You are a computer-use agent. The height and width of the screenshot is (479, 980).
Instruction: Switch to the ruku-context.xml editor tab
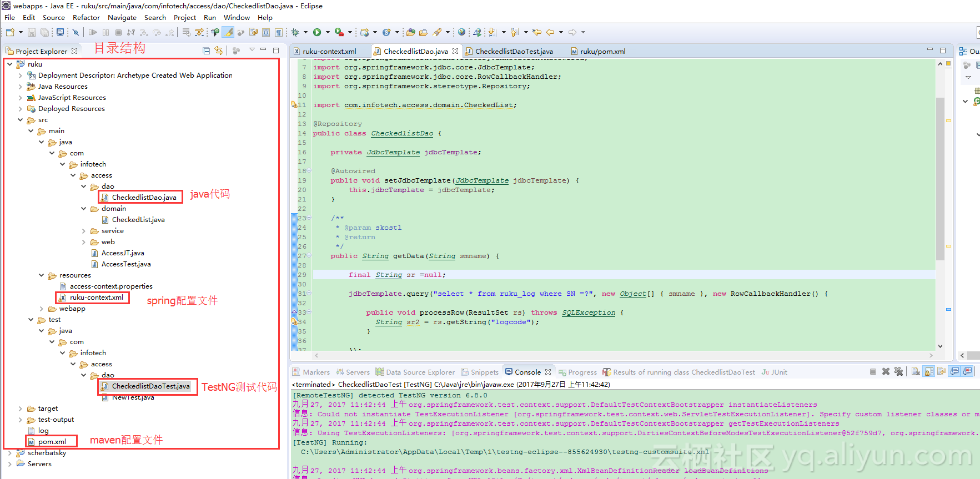click(329, 51)
